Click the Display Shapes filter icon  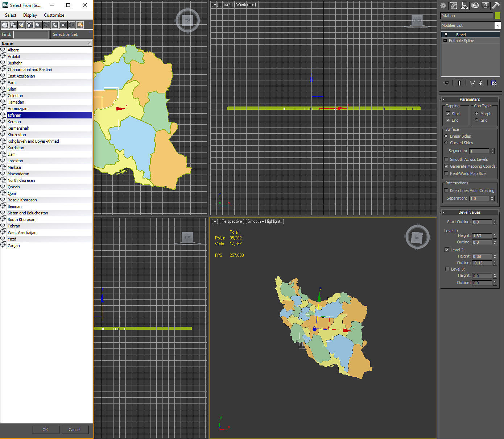[13, 25]
